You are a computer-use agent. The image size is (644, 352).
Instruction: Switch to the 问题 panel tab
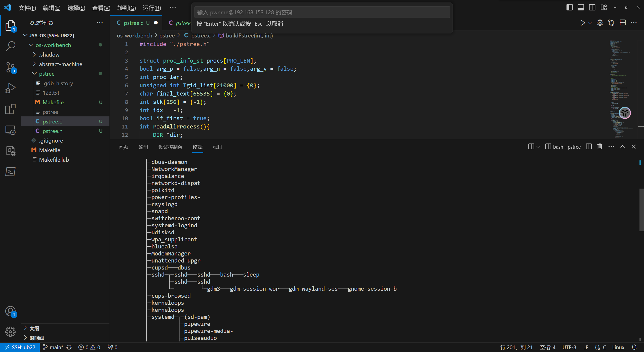123,147
